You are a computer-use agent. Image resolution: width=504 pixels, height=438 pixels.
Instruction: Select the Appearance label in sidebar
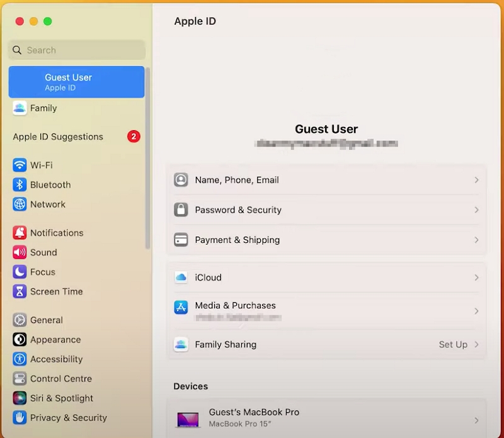coord(55,339)
